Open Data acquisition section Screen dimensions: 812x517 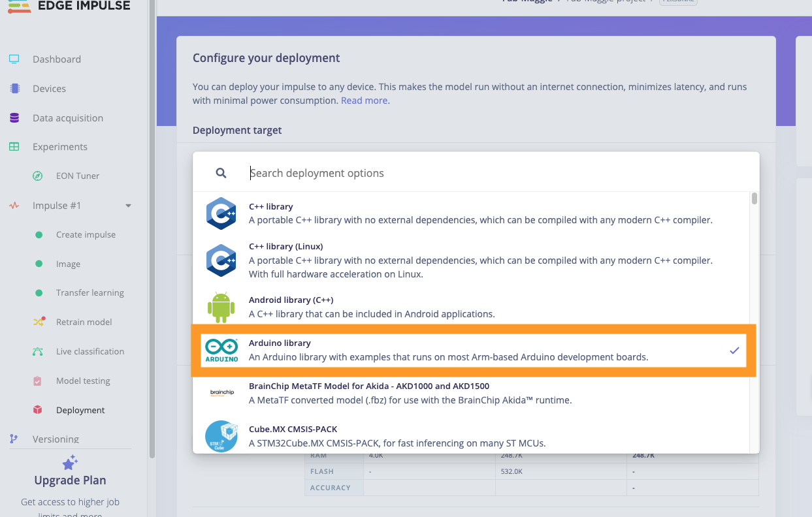[68, 118]
